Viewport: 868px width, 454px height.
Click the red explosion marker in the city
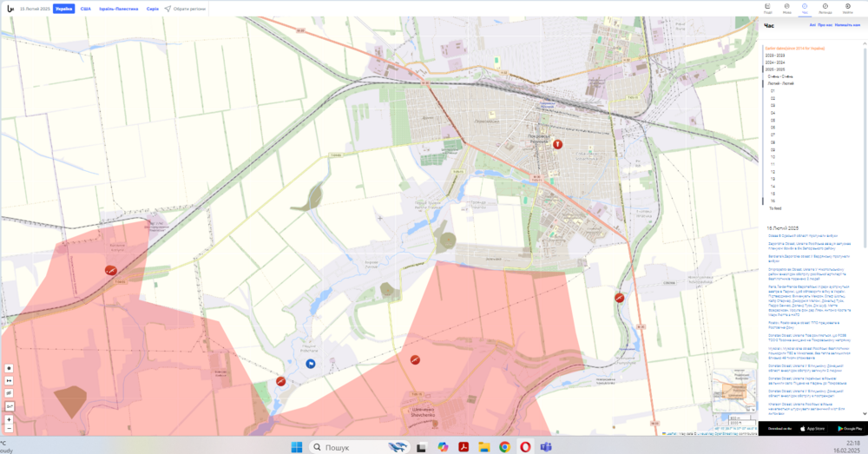558,145
